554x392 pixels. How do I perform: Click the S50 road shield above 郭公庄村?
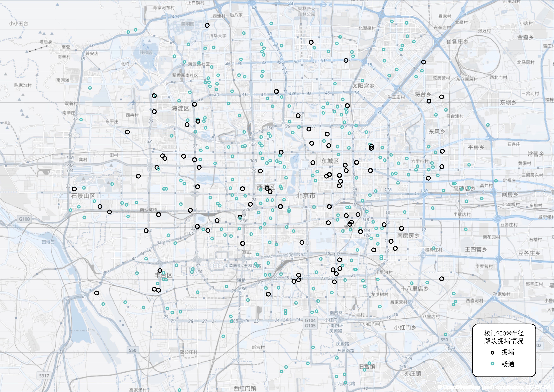click(x=133, y=350)
